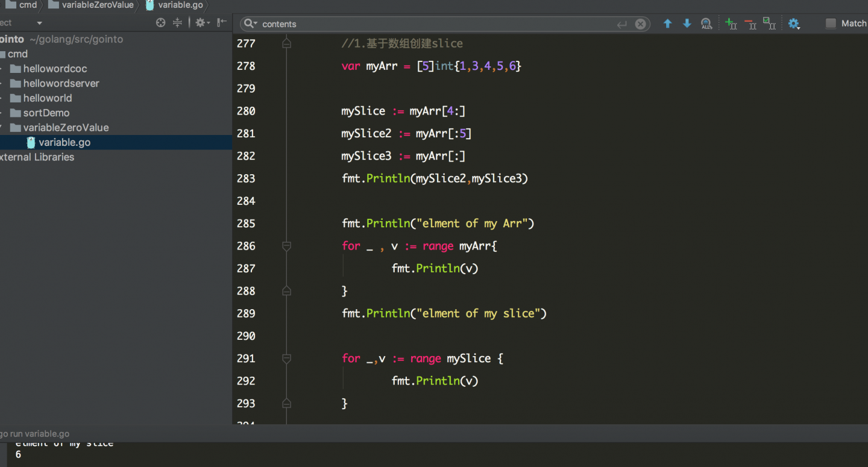868x467 pixels.
Task: Click the output value 6 in console
Action: click(x=18, y=455)
